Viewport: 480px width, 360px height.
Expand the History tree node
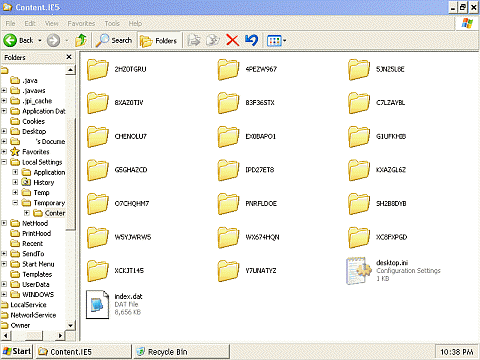(15, 182)
